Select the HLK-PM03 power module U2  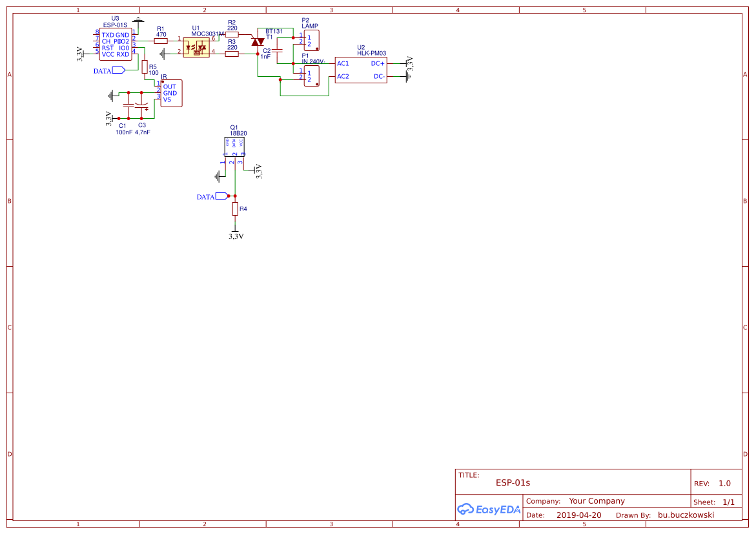[362, 70]
